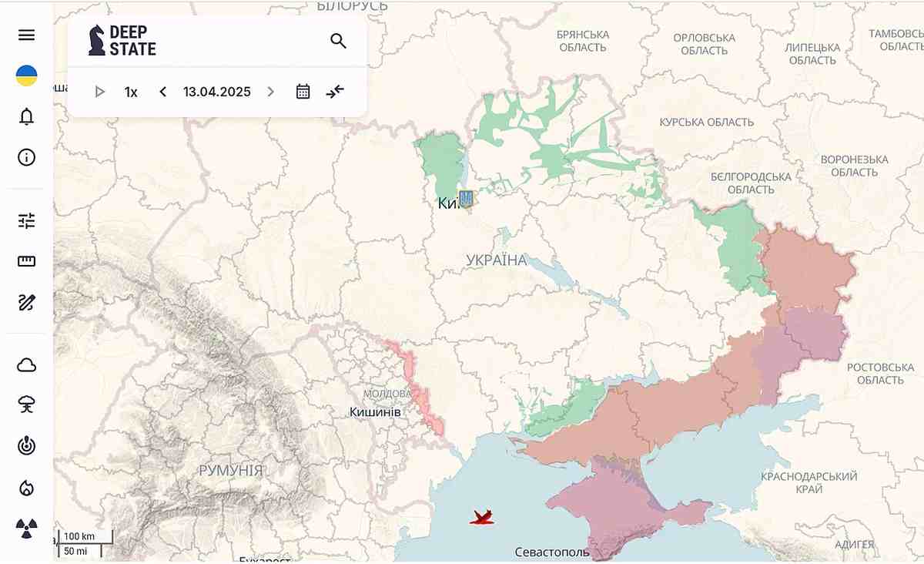
Task: Go to the previous date
Action: click(162, 92)
